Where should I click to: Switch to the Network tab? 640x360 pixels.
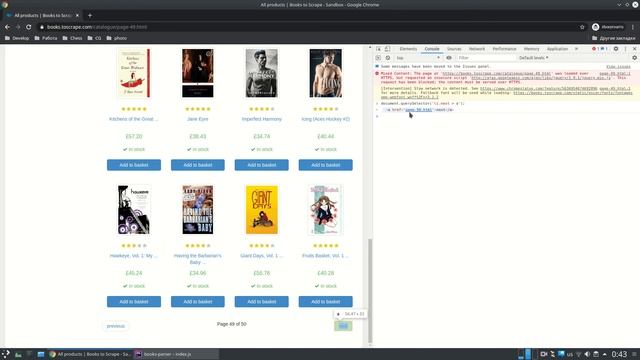[477, 49]
